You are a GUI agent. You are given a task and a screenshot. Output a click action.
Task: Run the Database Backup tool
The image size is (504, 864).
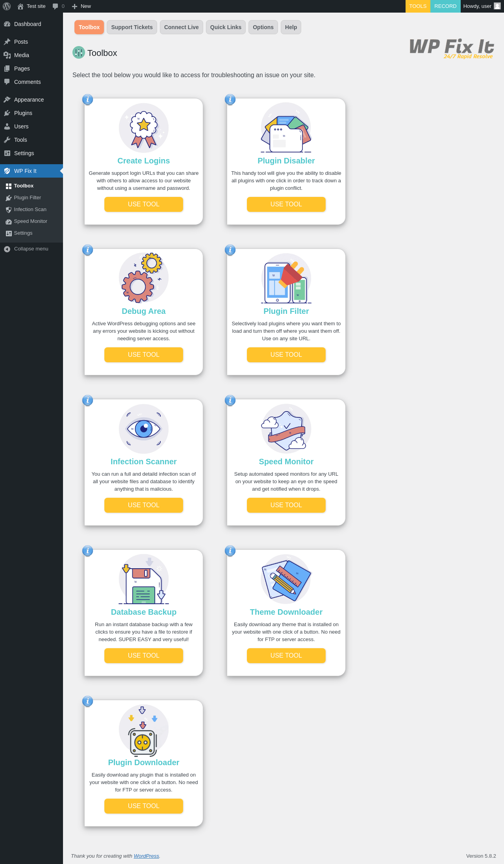pyautogui.click(x=144, y=656)
